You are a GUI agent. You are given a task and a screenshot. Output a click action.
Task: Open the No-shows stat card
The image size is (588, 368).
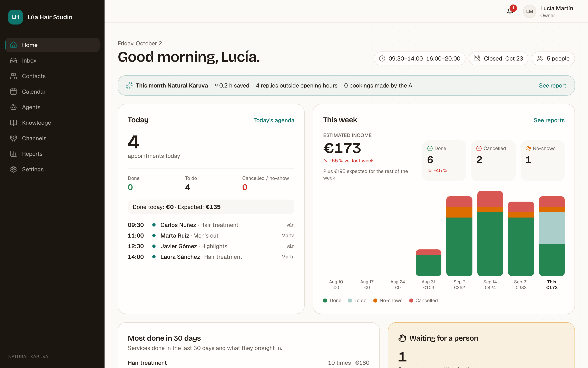(x=542, y=160)
